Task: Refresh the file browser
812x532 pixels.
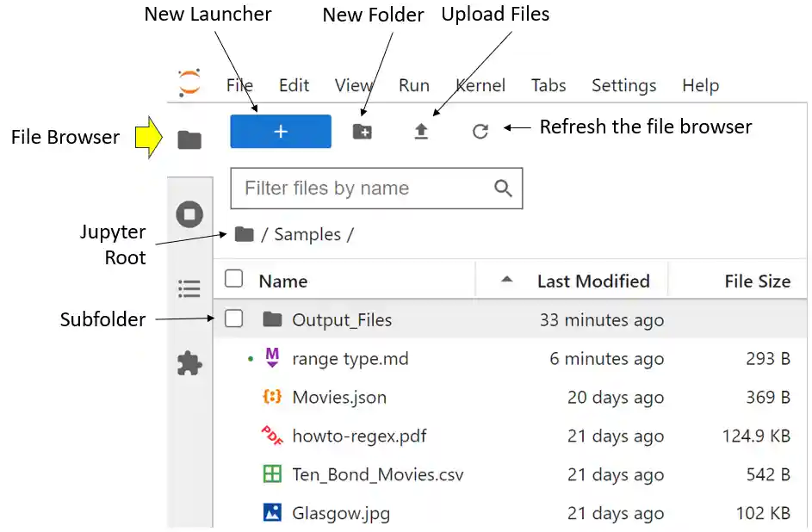Action: tap(480, 131)
